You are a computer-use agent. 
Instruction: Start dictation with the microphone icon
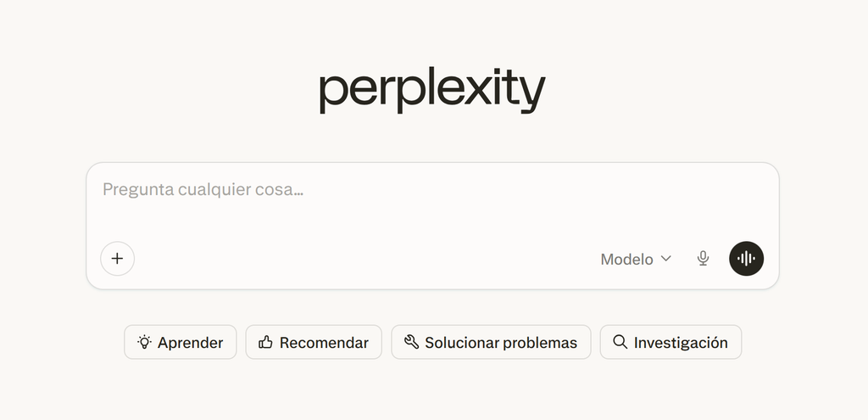[x=703, y=259]
